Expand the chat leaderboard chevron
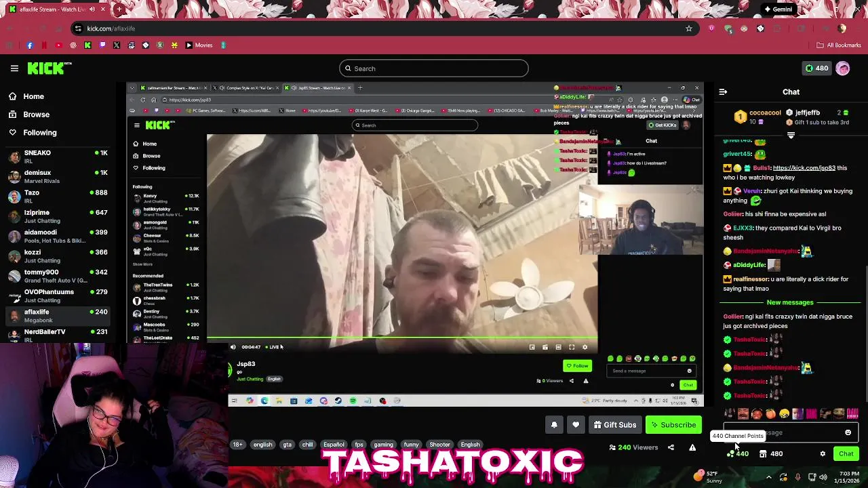 pyautogui.click(x=791, y=136)
